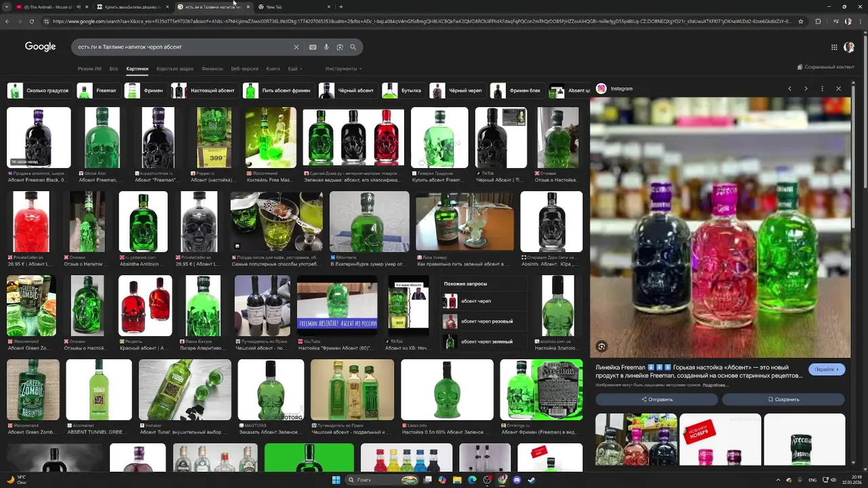
Task: Switch to the Все results tab
Action: point(113,68)
